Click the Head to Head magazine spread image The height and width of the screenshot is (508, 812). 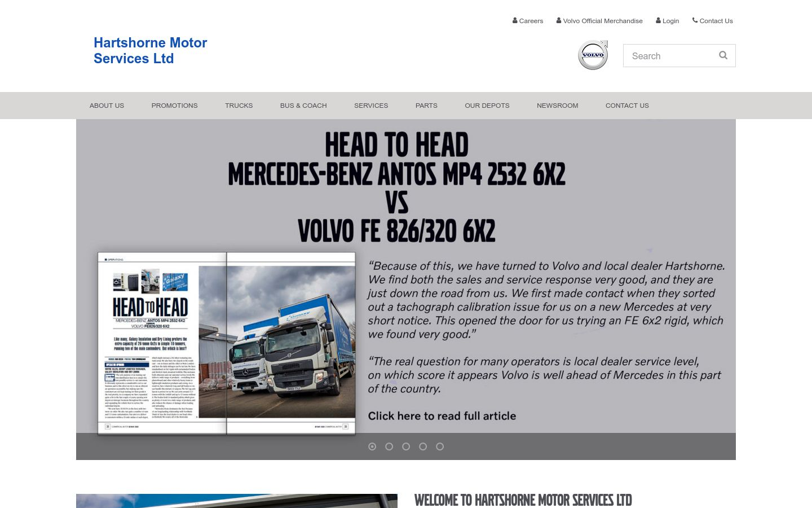pyautogui.click(x=227, y=343)
